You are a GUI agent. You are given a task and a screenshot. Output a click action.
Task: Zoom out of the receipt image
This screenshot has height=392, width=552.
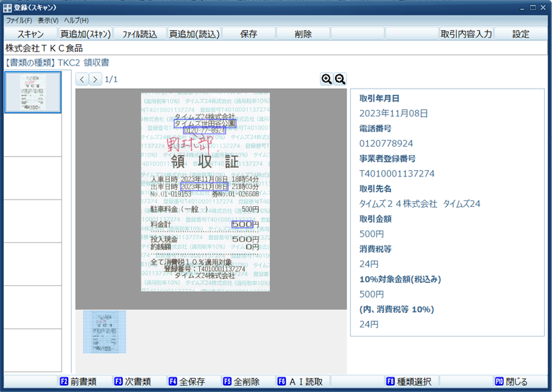340,79
